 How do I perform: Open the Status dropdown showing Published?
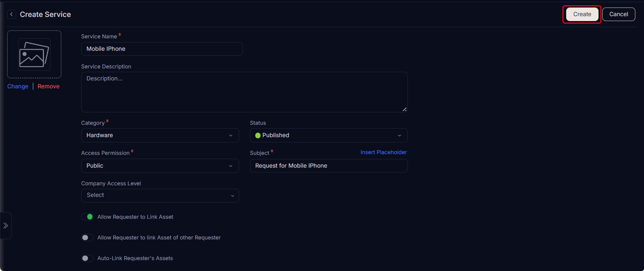click(x=329, y=135)
